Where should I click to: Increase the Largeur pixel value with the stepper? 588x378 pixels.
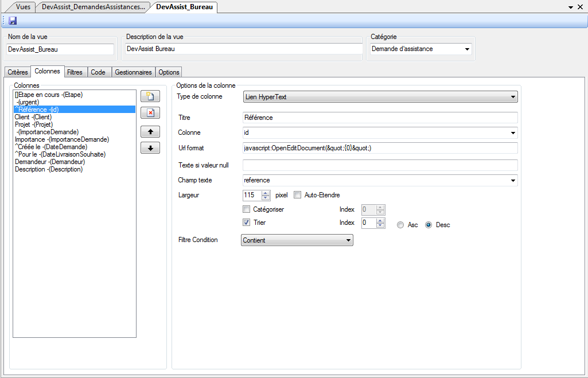266,193
